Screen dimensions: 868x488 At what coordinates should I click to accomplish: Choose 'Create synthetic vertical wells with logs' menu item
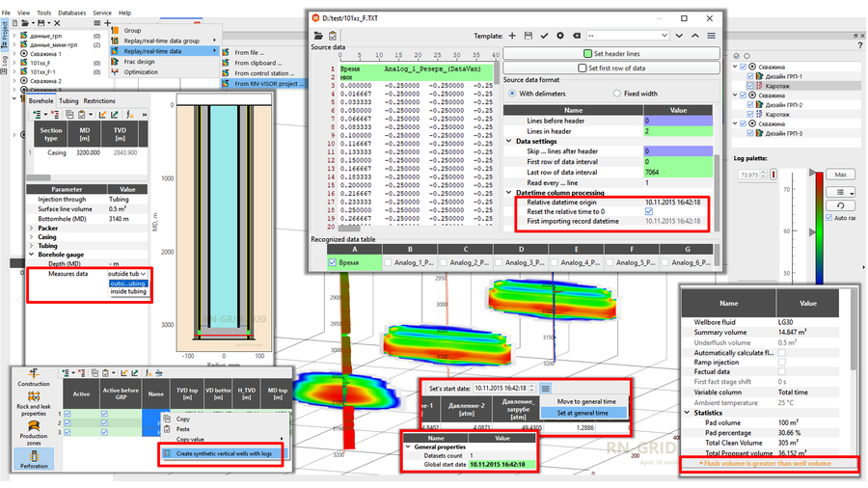(x=223, y=453)
